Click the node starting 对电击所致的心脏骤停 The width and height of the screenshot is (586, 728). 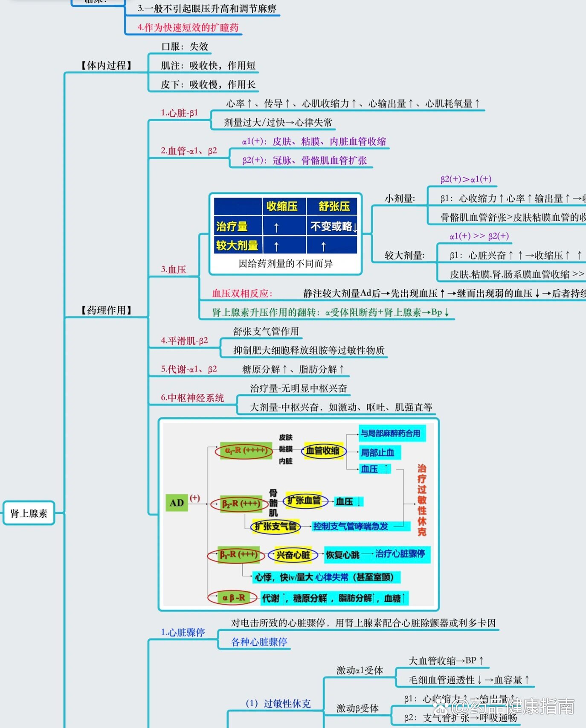click(363, 623)
